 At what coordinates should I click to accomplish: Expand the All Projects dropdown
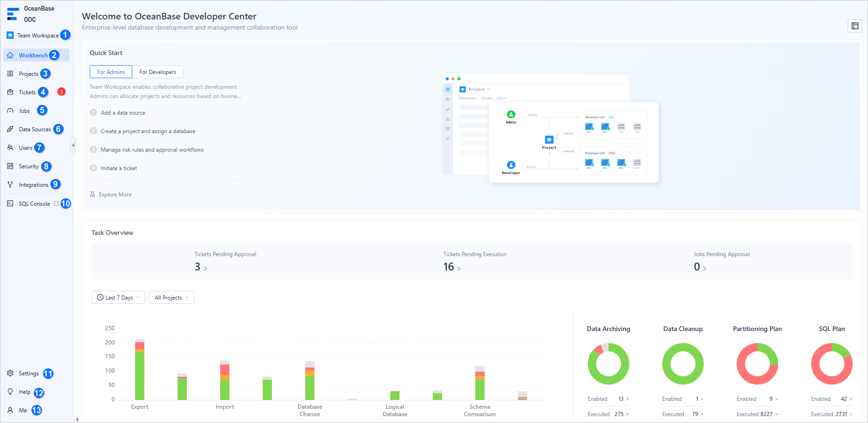(x=172, y=297)
